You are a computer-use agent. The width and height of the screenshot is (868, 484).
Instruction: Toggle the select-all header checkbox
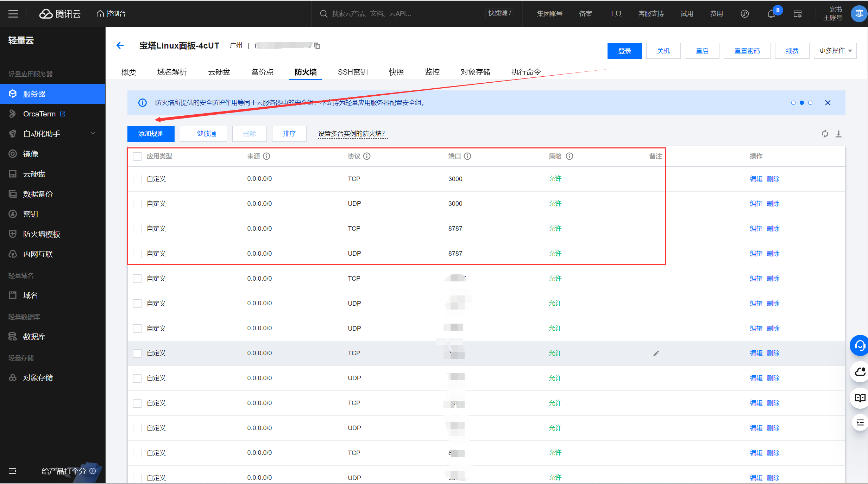click(x=137, y=157)
